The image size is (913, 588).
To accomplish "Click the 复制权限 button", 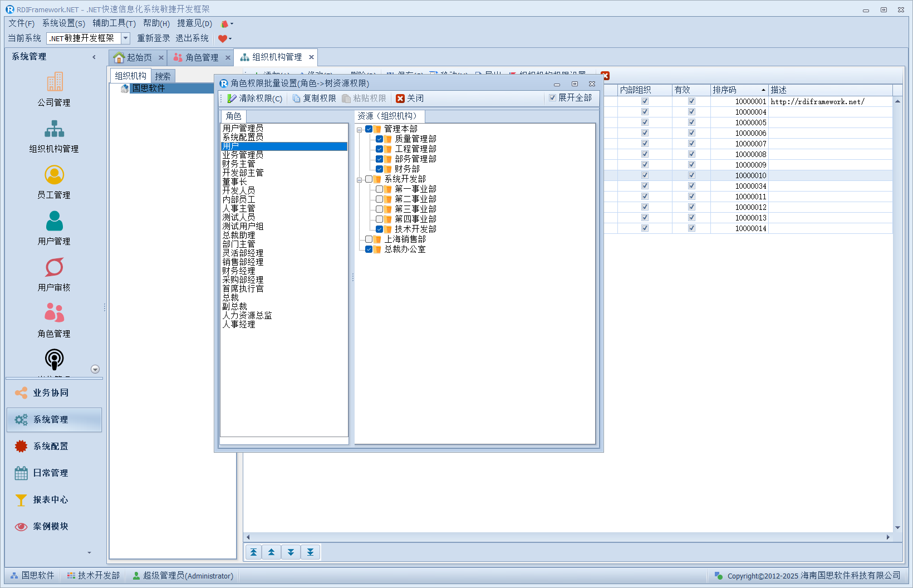I will click(315, 99).
